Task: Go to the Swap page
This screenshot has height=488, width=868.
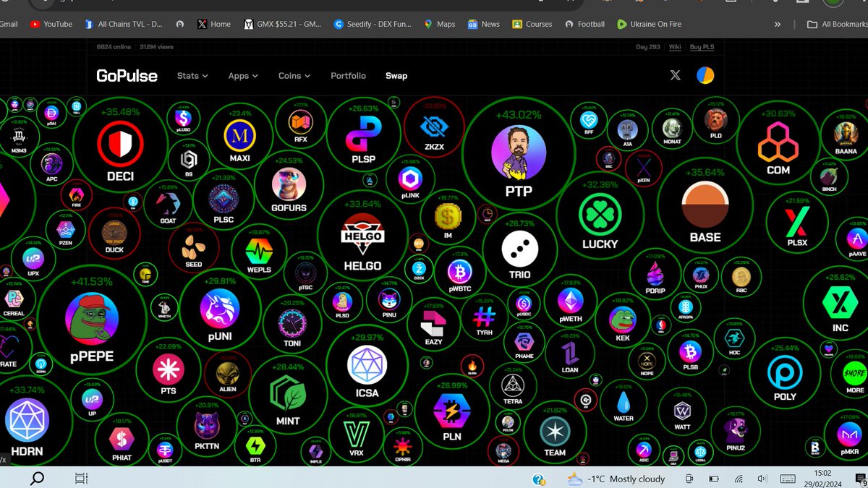Action: click(x=396, y=76)
